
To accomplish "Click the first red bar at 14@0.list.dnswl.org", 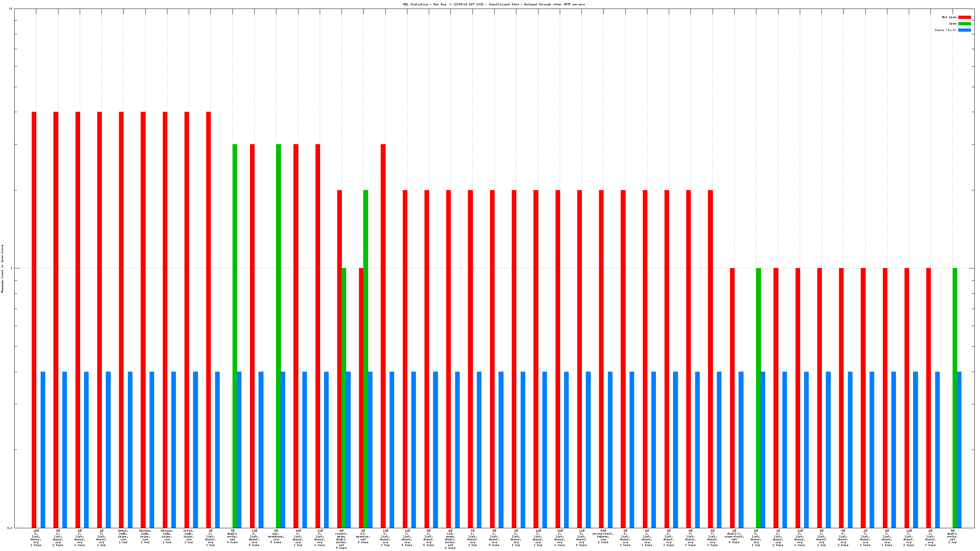I will click(34, 319).
